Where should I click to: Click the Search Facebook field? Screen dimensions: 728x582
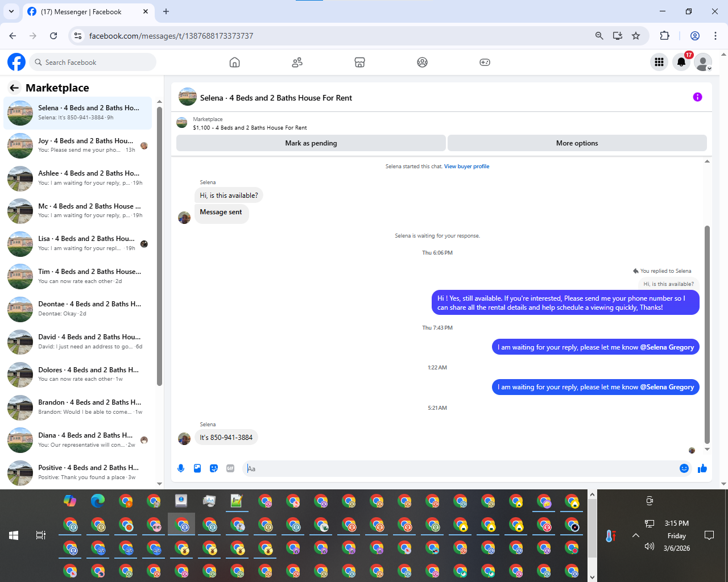click(x=92, y=63)
